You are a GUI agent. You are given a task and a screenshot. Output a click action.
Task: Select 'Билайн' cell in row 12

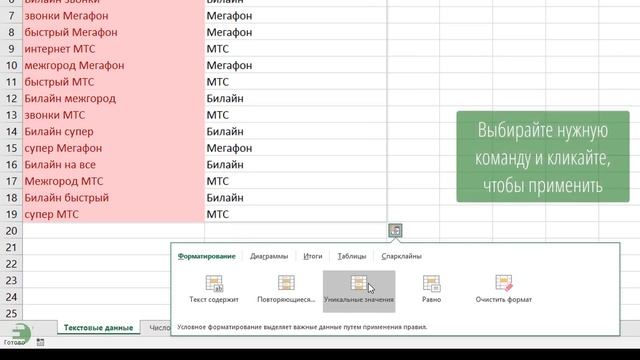pyautogui.click(x=296, y=99)
